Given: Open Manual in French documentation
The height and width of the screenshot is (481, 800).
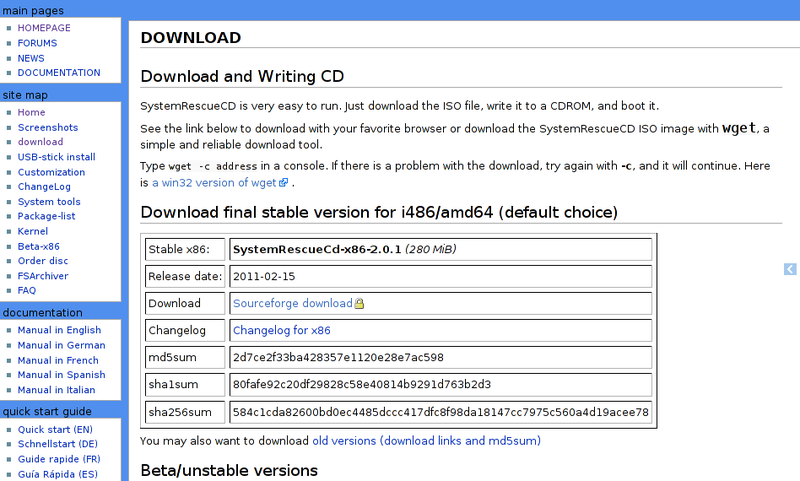Looking at the screenshot, I should (58, 360).
